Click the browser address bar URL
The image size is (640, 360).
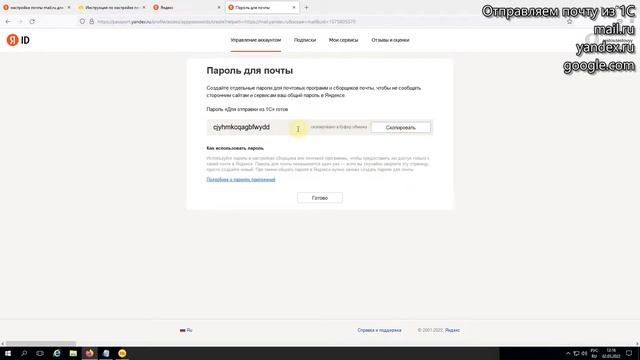227,22
